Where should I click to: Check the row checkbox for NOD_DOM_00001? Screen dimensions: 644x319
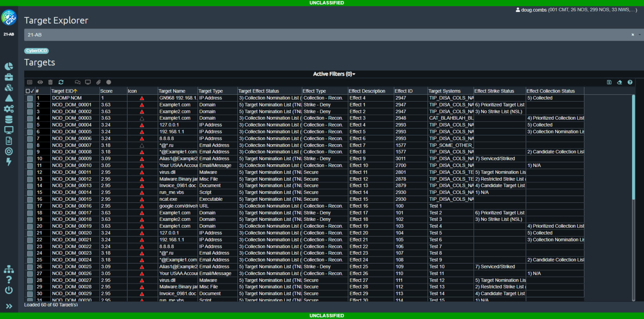coord(30,105)
